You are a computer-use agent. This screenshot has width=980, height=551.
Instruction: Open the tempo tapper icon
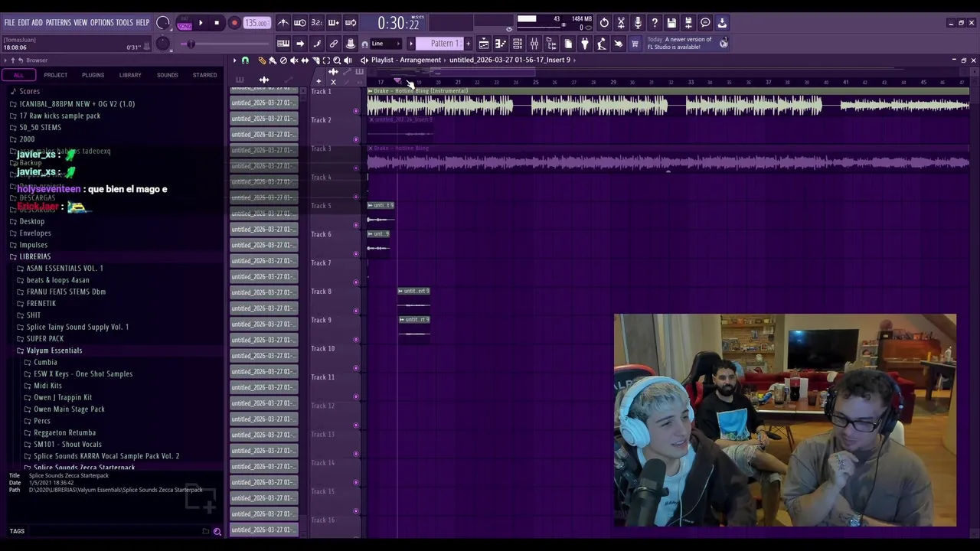[602, 44]
